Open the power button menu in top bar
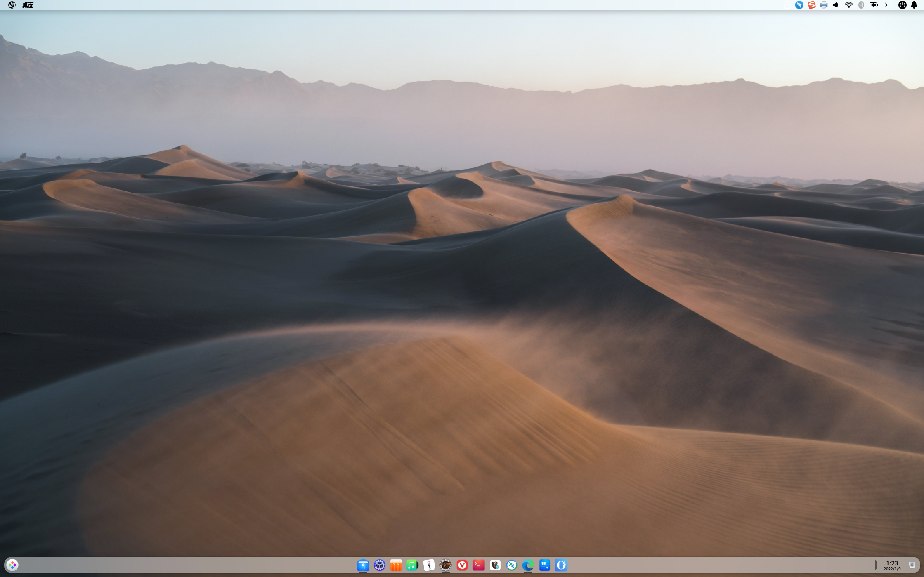 click(x=902, y=5)
